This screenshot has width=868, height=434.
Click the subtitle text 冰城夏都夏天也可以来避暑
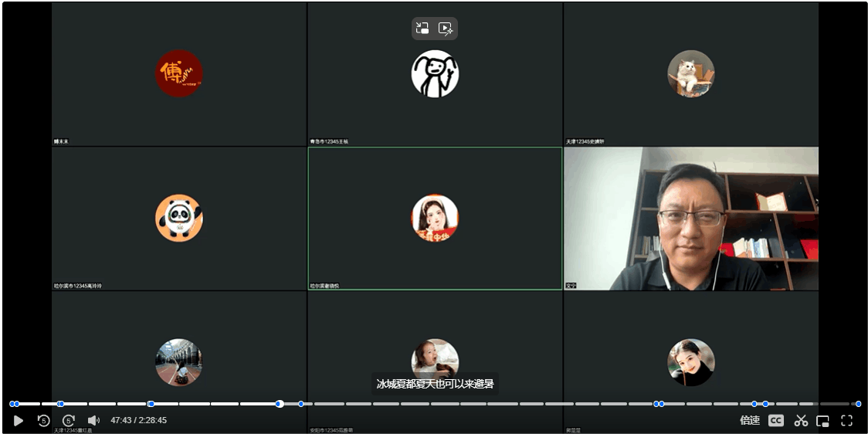435,384
